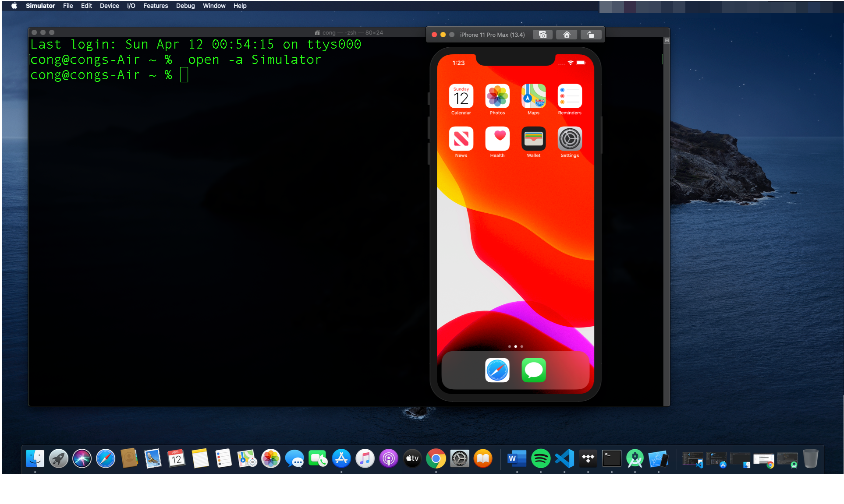Open Contacts from the Dock
844x504 pixels.
(129, 459)
